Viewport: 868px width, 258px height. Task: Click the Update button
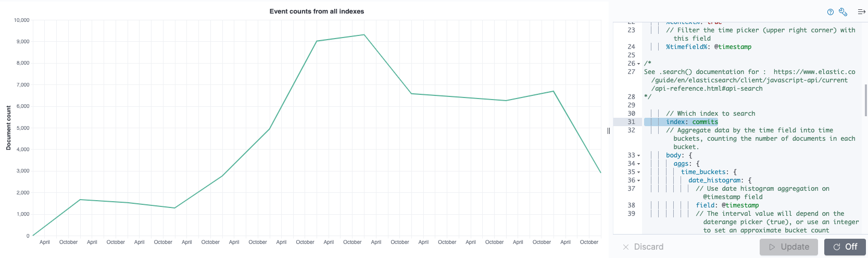(x=788, y=247)
